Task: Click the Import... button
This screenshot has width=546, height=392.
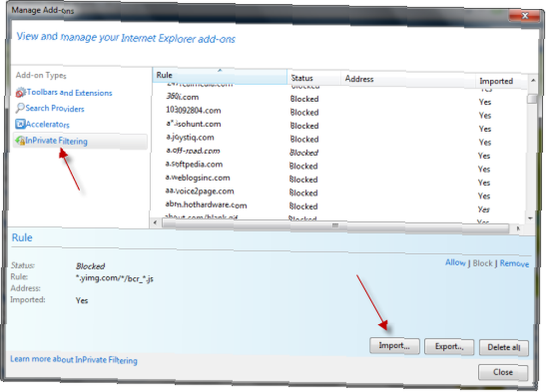Action: click(x=394, y=346)
